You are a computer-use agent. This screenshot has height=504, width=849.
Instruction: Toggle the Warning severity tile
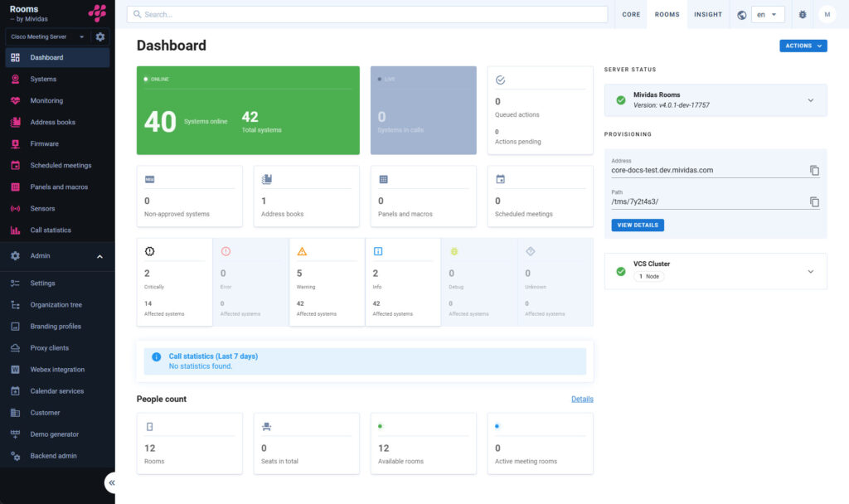click(x=327, y=282)
